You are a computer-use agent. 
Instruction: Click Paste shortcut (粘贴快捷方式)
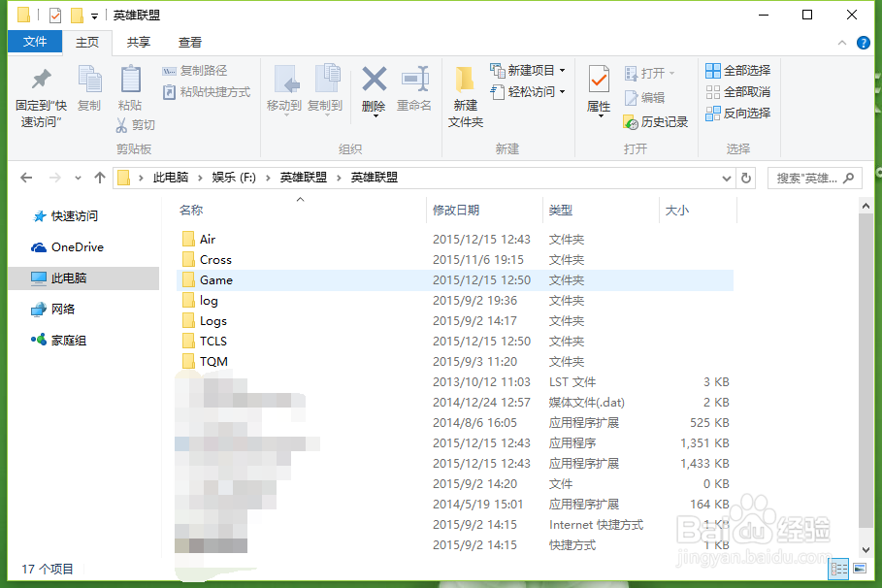pos(207,92)
